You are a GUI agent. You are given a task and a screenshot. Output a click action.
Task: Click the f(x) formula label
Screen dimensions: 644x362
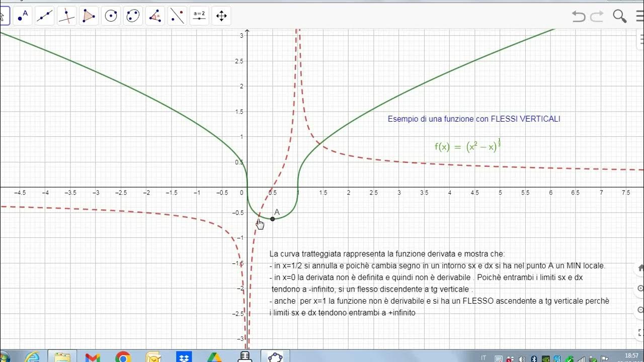[x=468, y=145]
